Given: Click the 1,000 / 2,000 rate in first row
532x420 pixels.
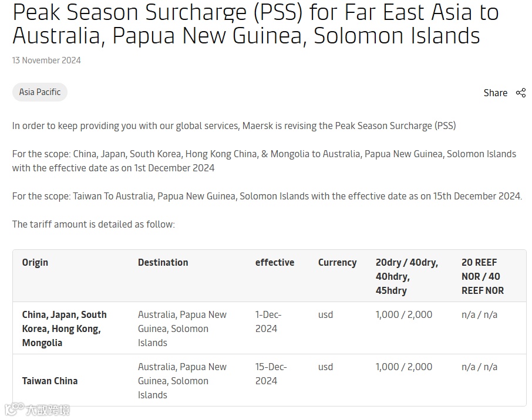Looking at the screenshot, I should pyautogui.click(x=404, y=314).
